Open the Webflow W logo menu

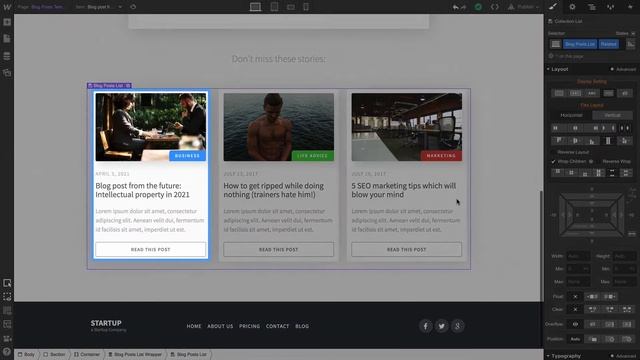(7, 7)
